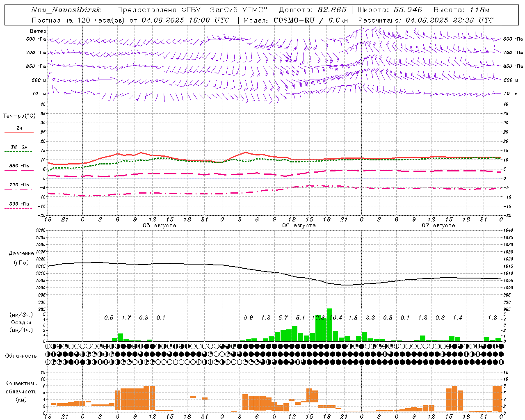The width and height of the screenshot is (525, 420).
Task: Click the Облачность cloudiness label
Action: [21, 356]
